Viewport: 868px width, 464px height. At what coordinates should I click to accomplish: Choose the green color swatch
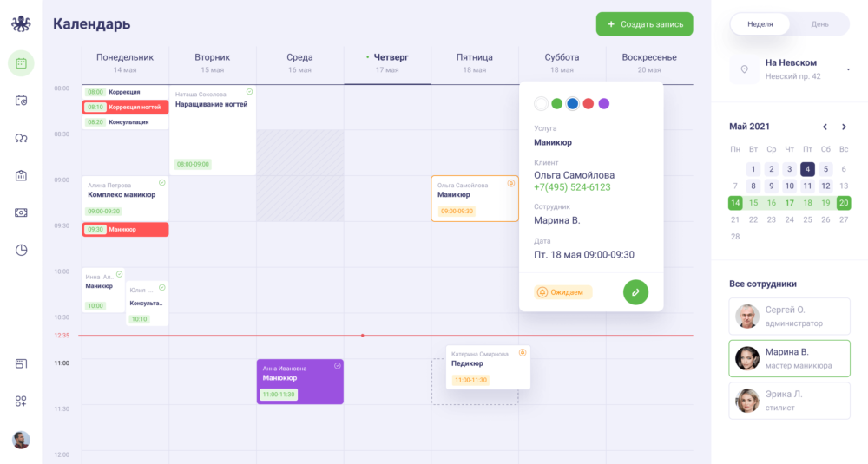coord(557,103)
